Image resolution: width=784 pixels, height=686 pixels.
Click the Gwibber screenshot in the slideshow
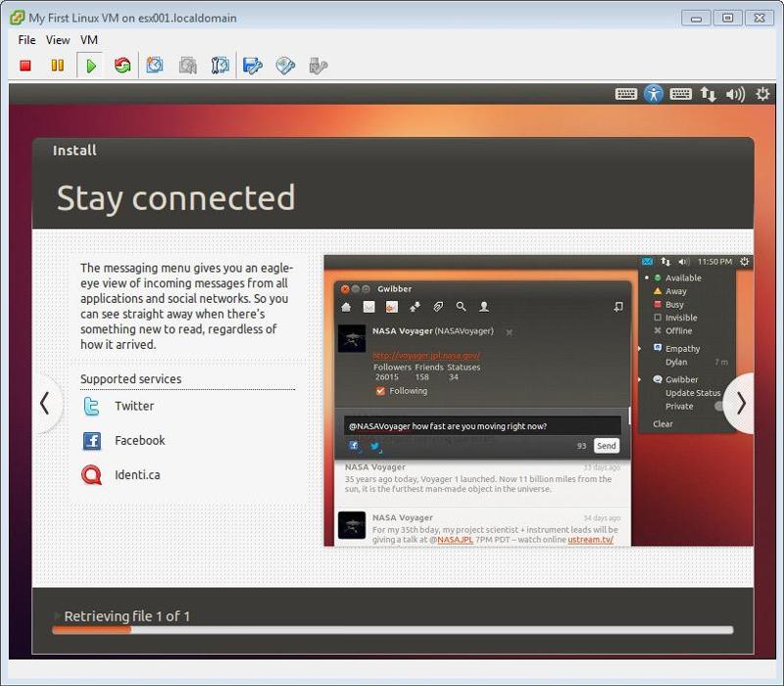coord(538,401)
